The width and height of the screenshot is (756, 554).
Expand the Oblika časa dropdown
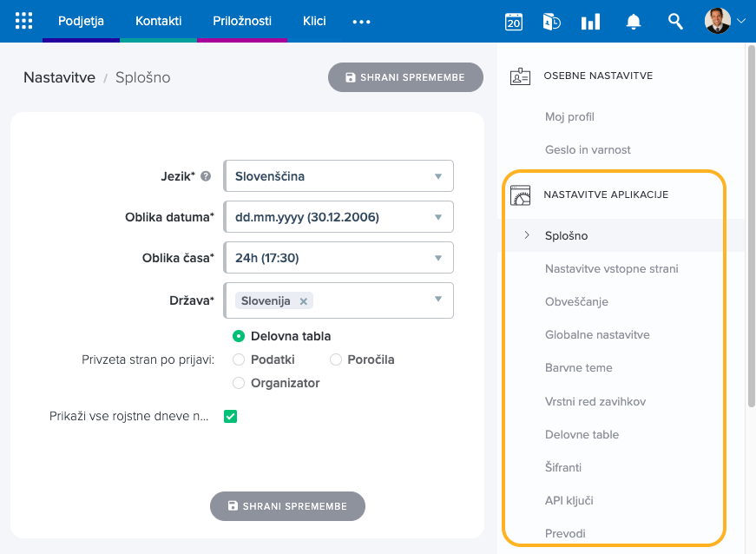click(x=339, y=258)
